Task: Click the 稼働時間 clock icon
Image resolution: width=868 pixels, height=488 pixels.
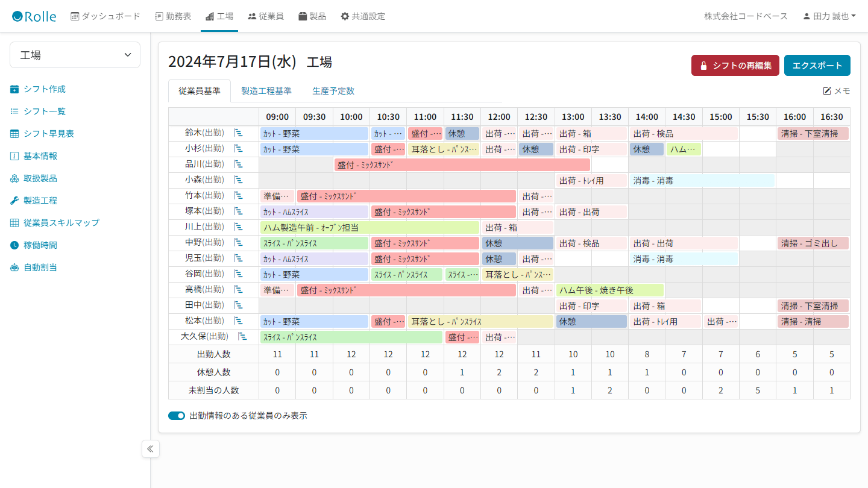Action: (14, 245)
